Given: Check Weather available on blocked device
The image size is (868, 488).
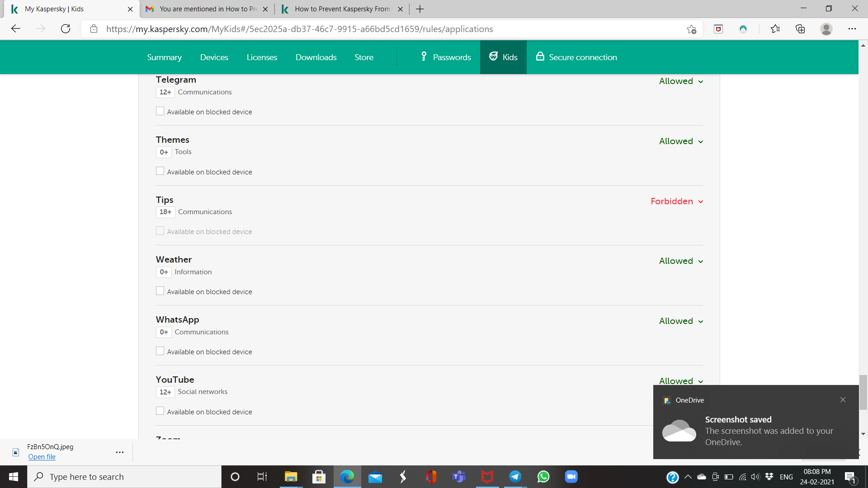Looking at the screenshot, I should pyautogui.click(x=160, y=291).
